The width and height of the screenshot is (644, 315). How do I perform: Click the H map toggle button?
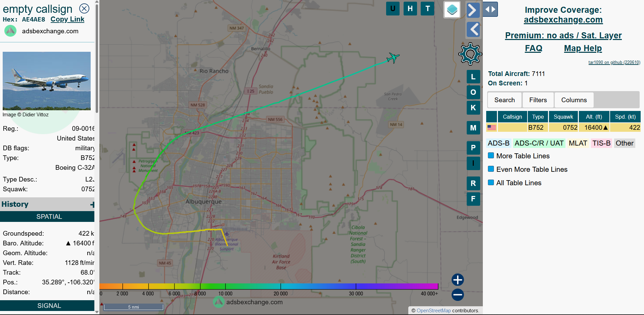(410, 8)
